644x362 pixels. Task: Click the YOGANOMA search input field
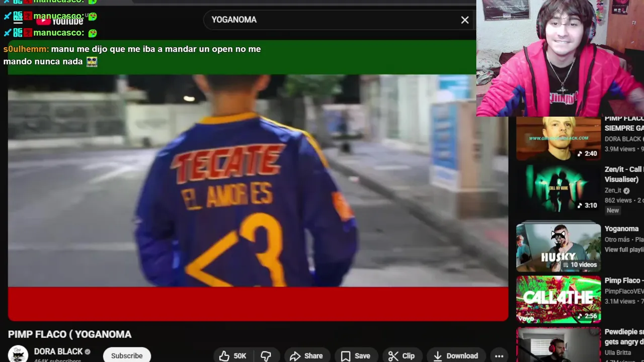tap(332, 20)
